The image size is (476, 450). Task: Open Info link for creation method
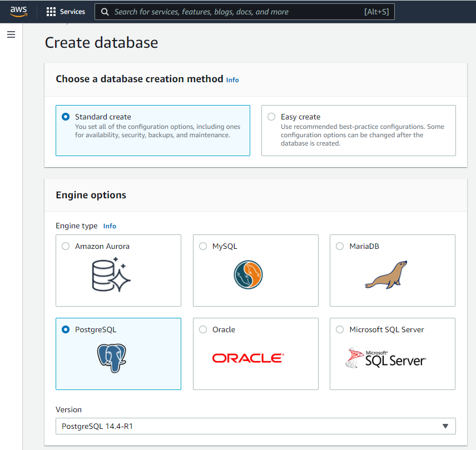pyautogui.click(x=232, y=80)
